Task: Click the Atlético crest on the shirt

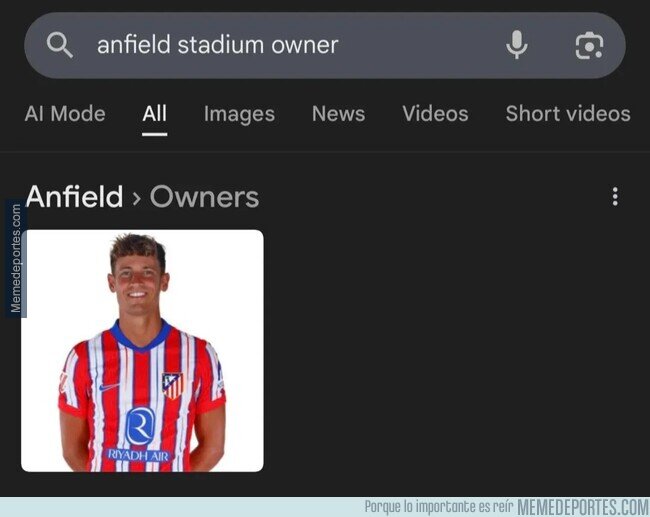Action: pyautogui.click(x=172, y=386)
